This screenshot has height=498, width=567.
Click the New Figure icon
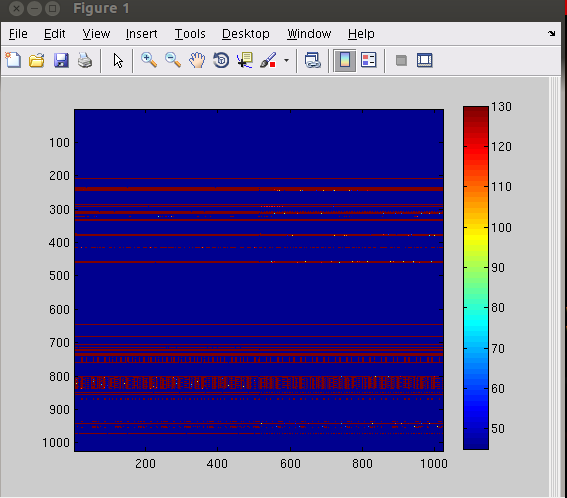(13, 60)
